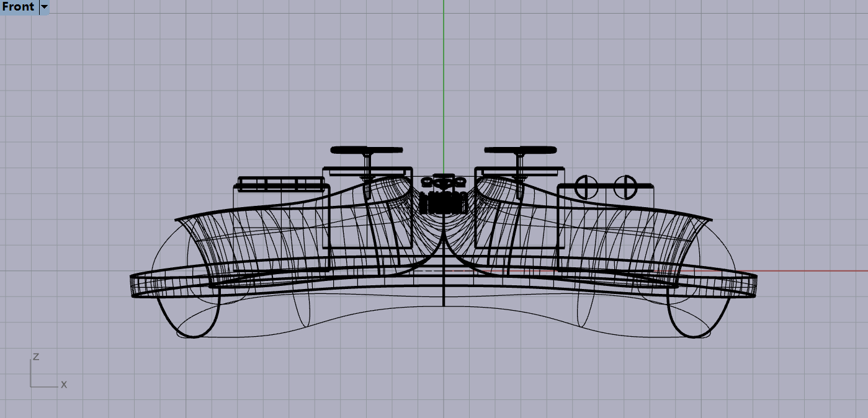The height and width of the screenshot is (418, 868).
Task: Click the left thumbstick stem
Action: [367, 162]
